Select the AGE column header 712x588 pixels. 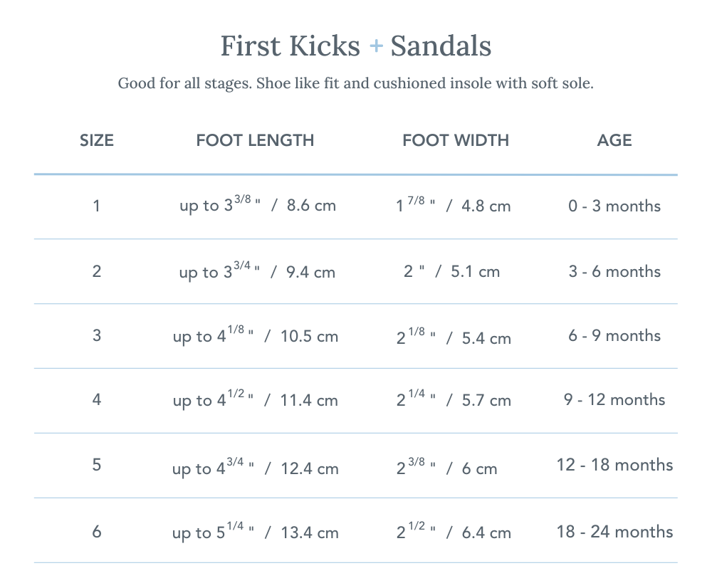(x=614, y=140)
